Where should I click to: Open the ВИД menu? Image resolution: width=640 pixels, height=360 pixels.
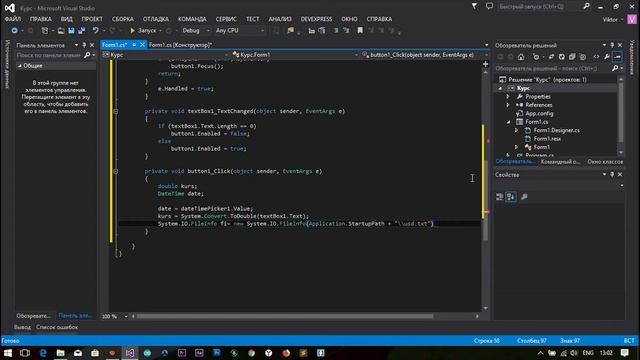click(x=67, y=19)
